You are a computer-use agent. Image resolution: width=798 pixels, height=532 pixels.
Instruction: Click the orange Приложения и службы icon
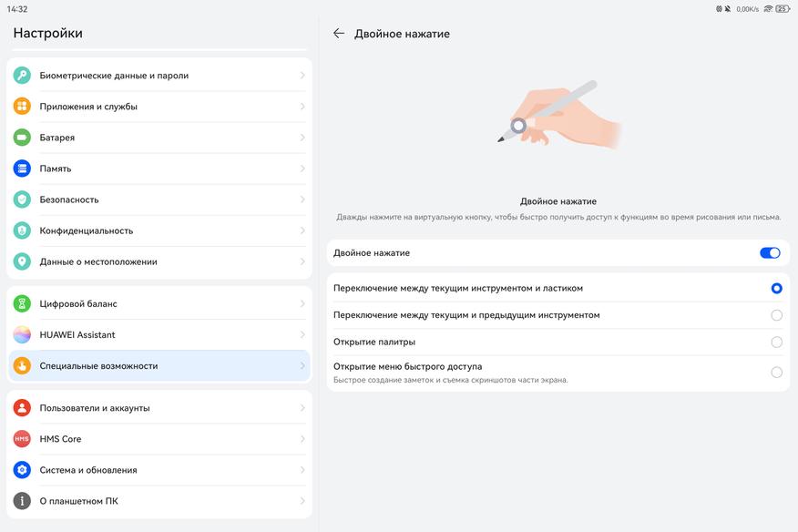tap(22, 107)
